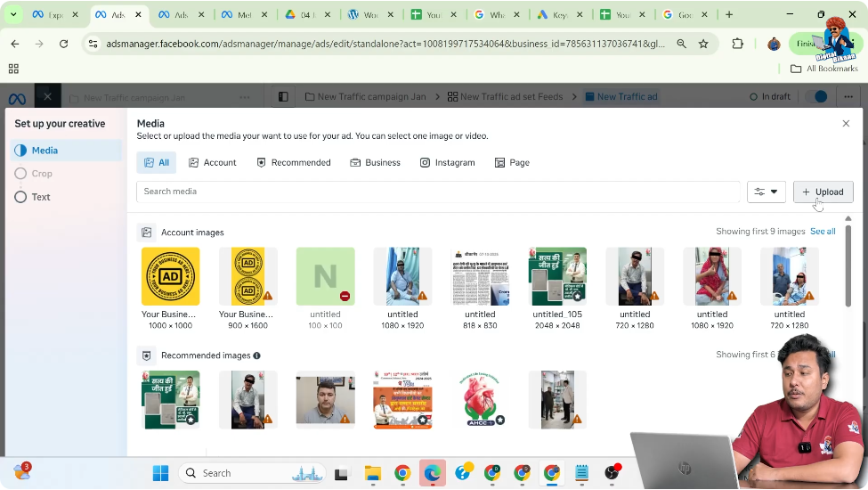Image resolution: width=868 pixels, height=490 pixels.
Task: Click the Recommended images info icon
Action: (x=257, y=355)
